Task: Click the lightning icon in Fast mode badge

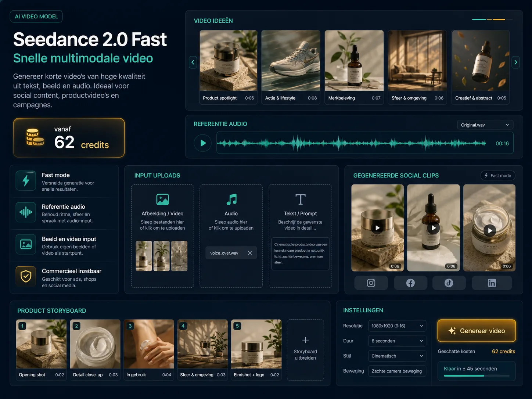Action: tap(486, 176)
